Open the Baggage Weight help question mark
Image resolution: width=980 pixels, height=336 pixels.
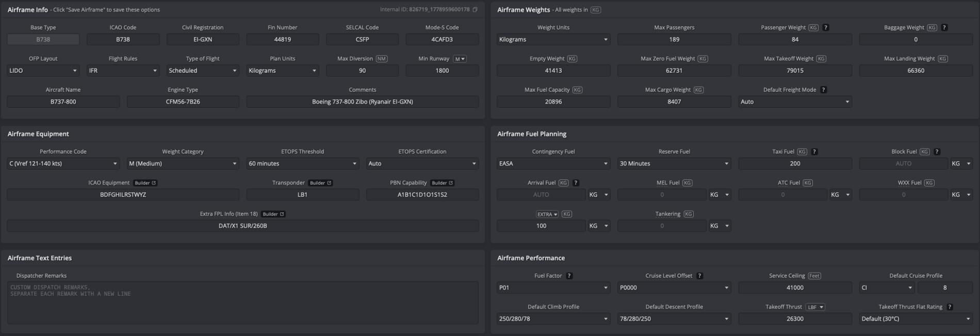pyautogui.click(x=944, y=27)
